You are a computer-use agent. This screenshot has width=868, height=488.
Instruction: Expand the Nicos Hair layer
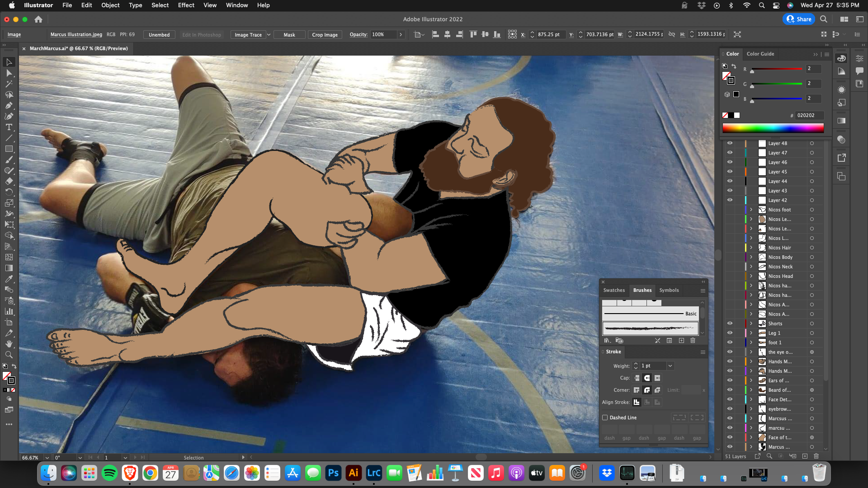pos(751,248)
